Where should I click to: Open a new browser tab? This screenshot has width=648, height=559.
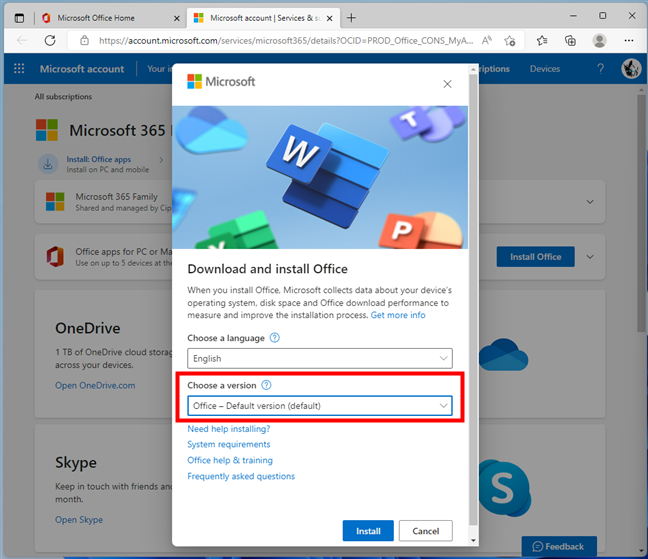(x=351, y=18)
